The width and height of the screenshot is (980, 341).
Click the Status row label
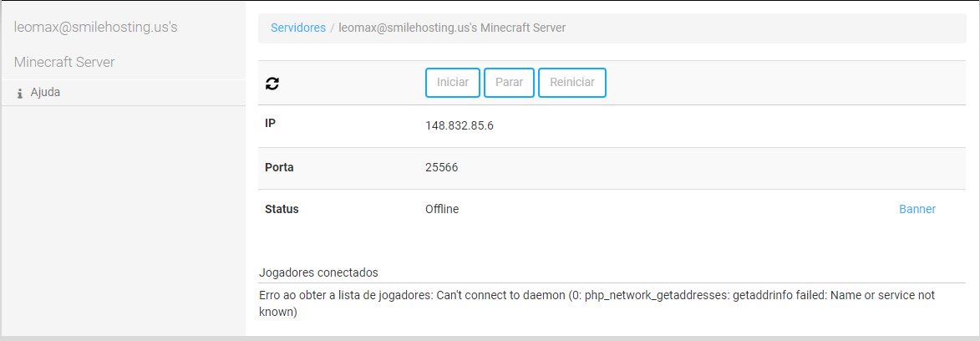[x=282, y=209]
